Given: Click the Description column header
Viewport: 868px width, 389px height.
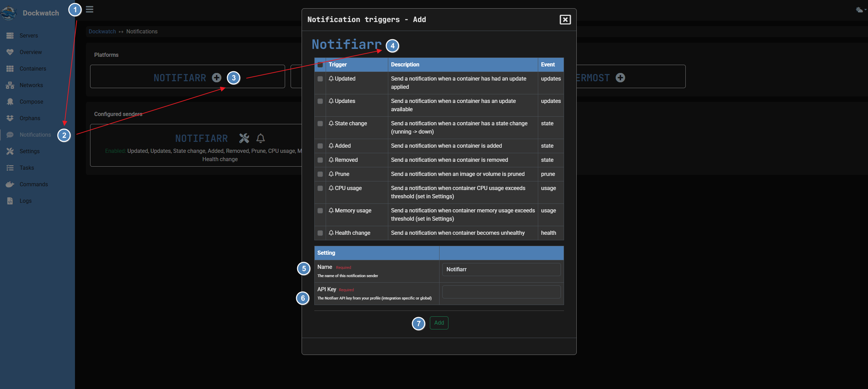Looking at the screenshot, I should tap(463, 64).
